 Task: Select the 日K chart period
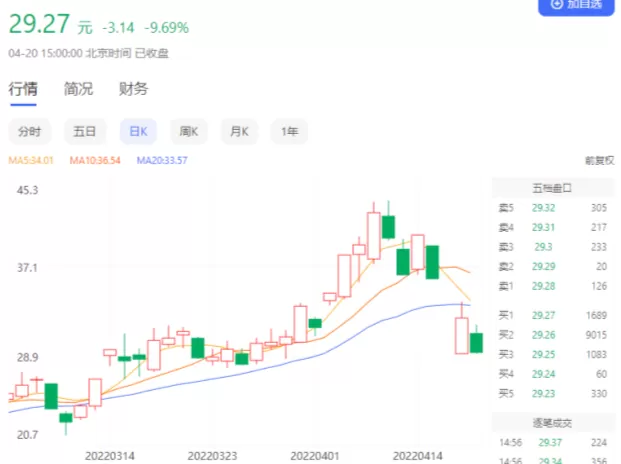point(139,131)
